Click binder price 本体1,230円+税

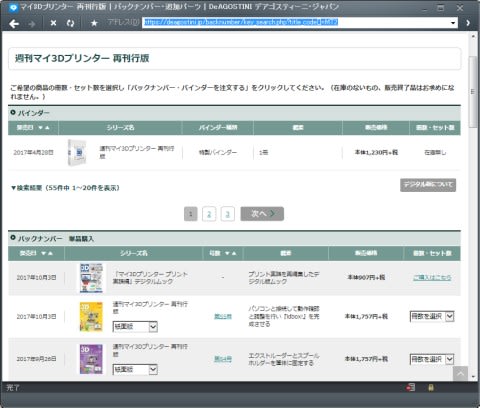tap(376, 152)
